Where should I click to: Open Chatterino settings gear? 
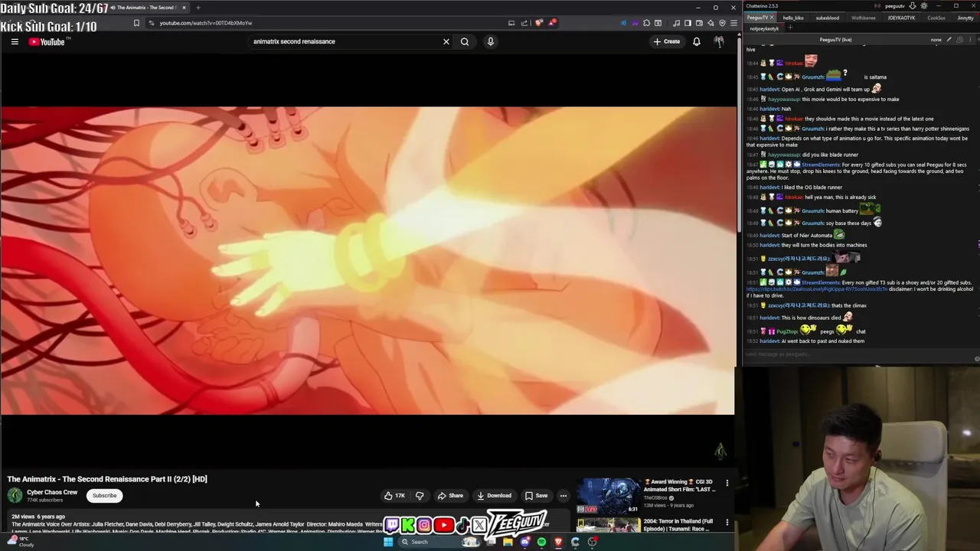click(x=924, y=6)
